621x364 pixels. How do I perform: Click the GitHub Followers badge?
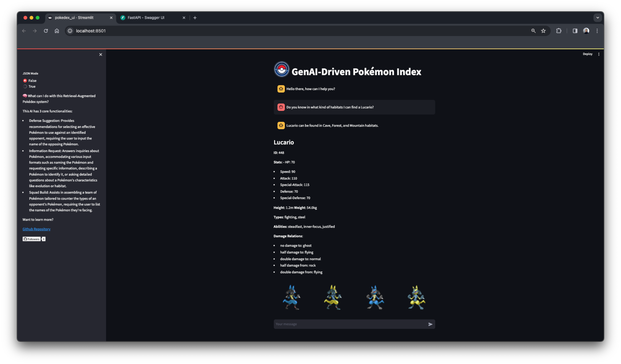(31, 239)
